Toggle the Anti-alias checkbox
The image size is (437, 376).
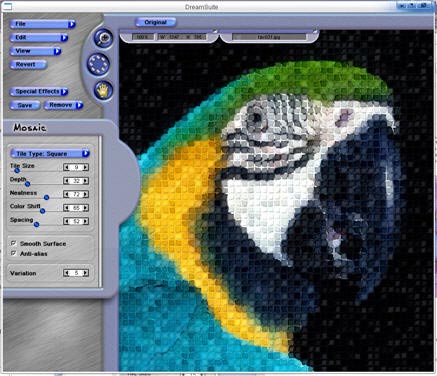point(13,253)
